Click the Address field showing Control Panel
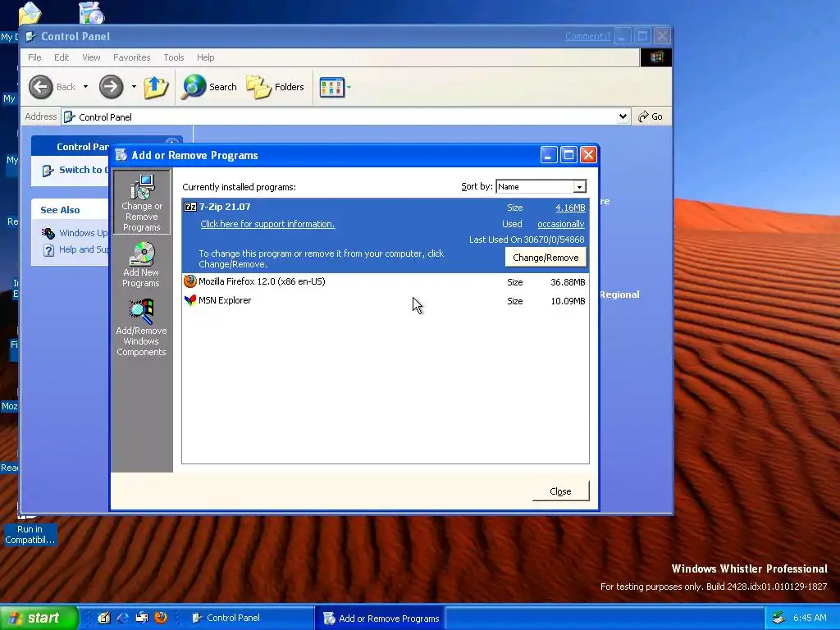This screenshot has height=630, width=840. [x=345, y=116]
